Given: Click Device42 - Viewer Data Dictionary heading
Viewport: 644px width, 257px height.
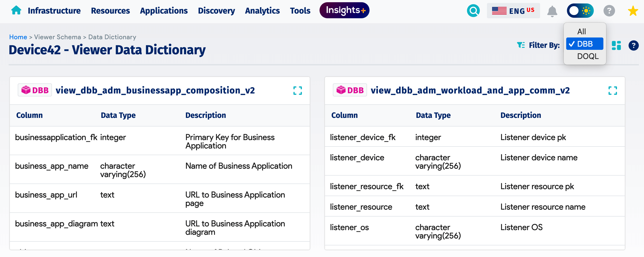Looking at the screenshot, I should click(107, 50).
